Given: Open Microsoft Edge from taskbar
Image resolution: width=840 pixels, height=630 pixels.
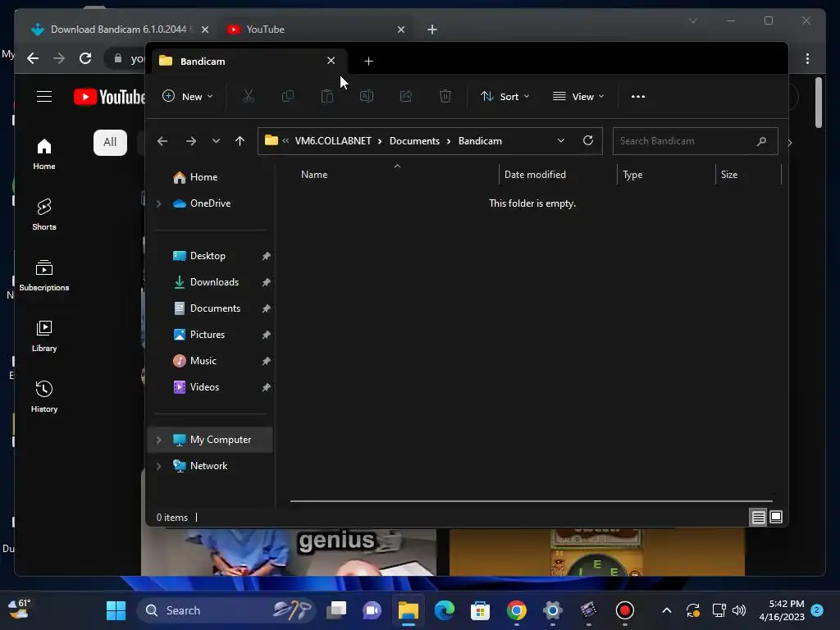Looking at the screenshot, I should pos(445,610).
